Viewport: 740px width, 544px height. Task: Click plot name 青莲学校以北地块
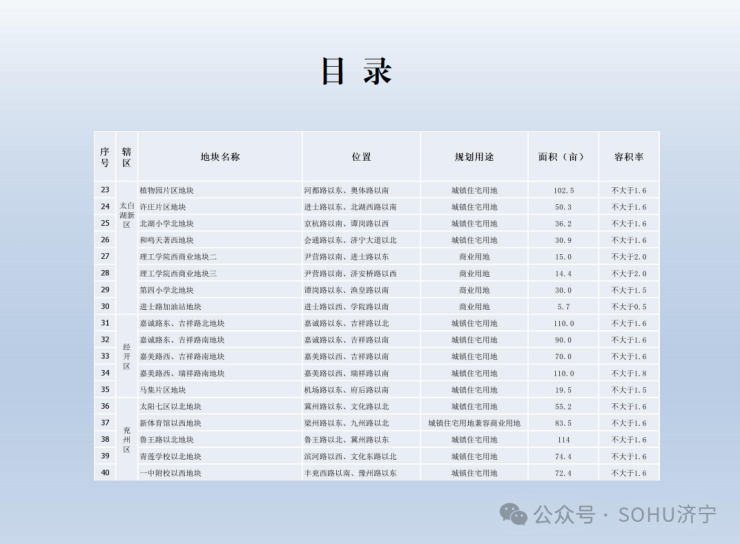[170, 456]
